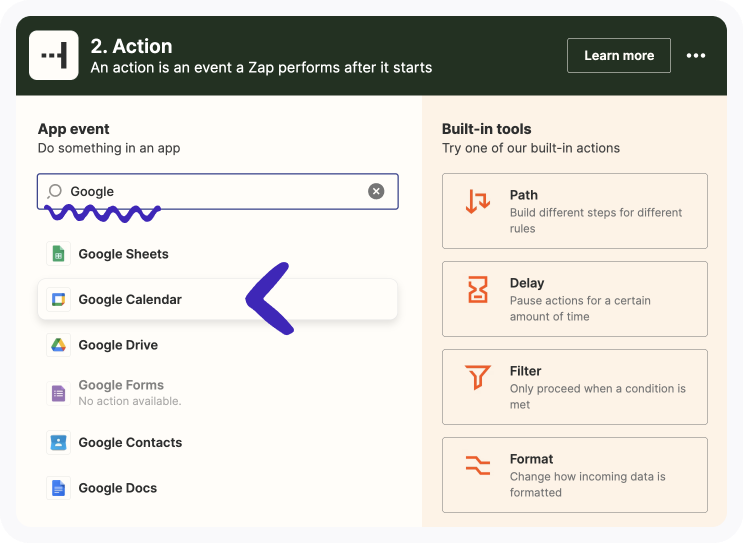The height and width of the screenshot is (543, 743).
Task: Pick Google Contacts label in list
Action: pyautogui.click(x=130, y=442)
